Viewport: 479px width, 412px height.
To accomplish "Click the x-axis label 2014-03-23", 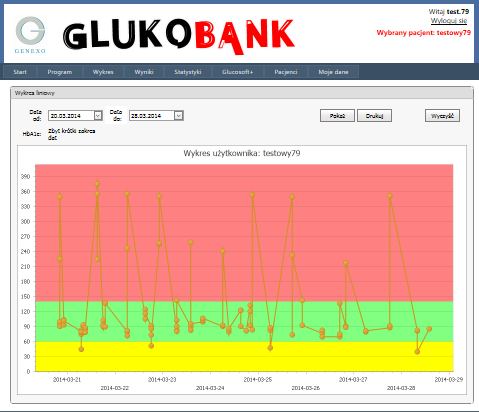I will tap(162, 379).
